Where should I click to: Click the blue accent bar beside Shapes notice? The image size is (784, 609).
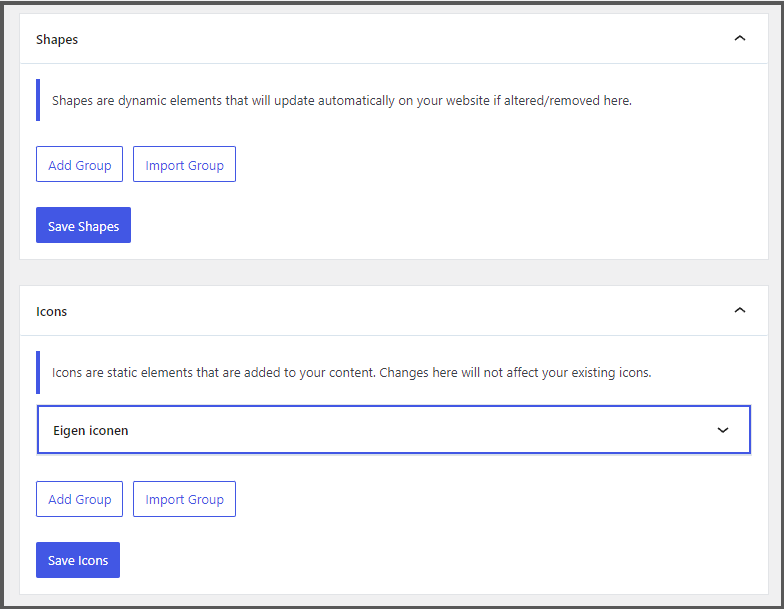click(38, 101)
